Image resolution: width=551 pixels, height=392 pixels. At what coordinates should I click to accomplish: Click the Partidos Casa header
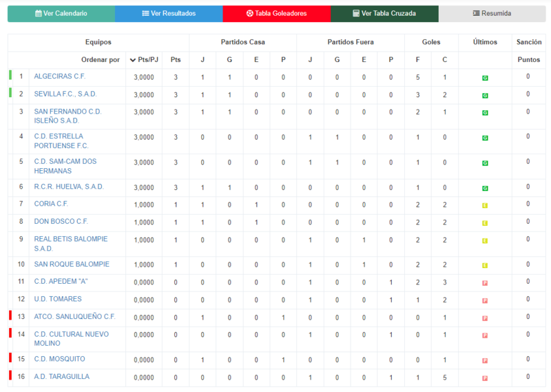tap(243, 42)
